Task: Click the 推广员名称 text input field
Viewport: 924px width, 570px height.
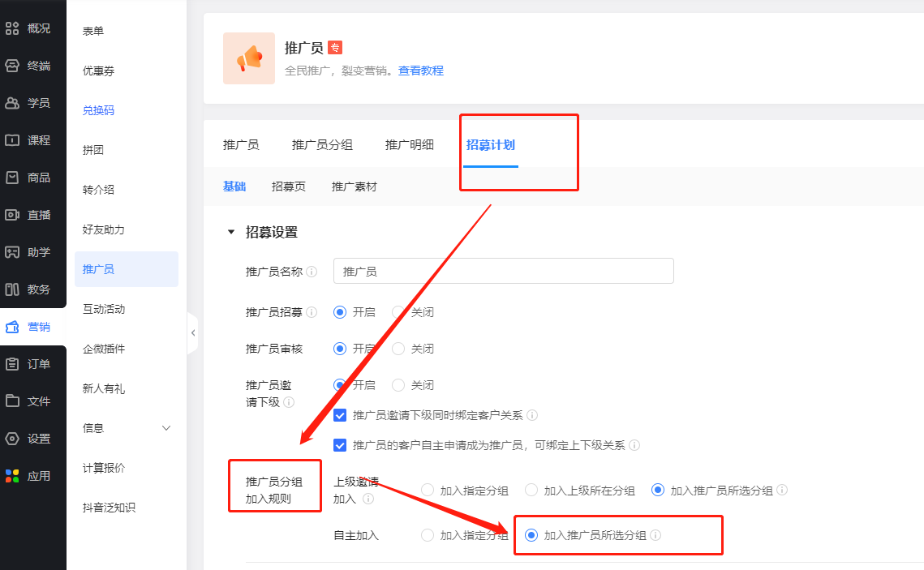Action: [503, 272]
